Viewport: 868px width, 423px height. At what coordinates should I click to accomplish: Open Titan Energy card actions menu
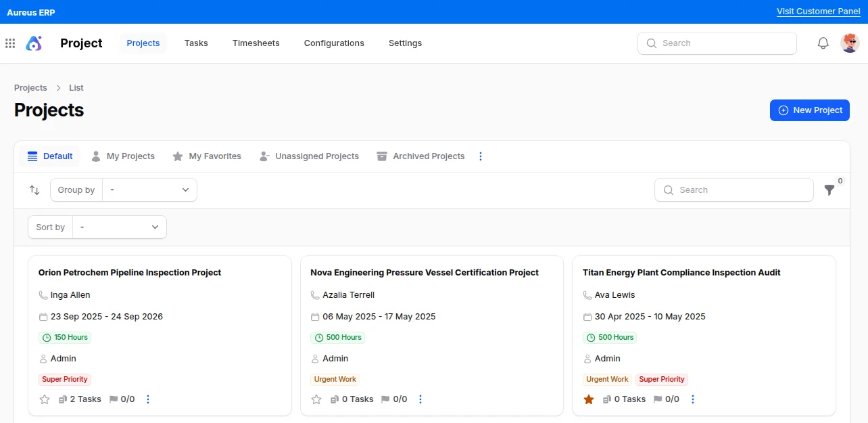(x=692, y=399)
